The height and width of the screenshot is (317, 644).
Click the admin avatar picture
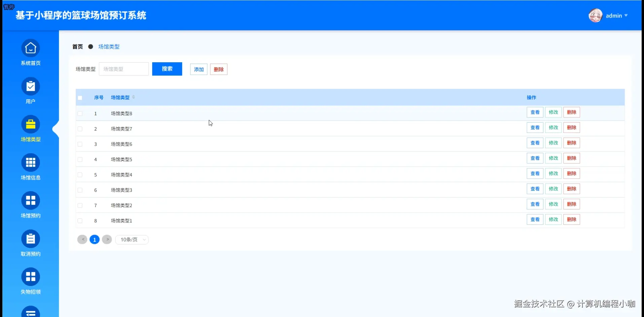595,15
